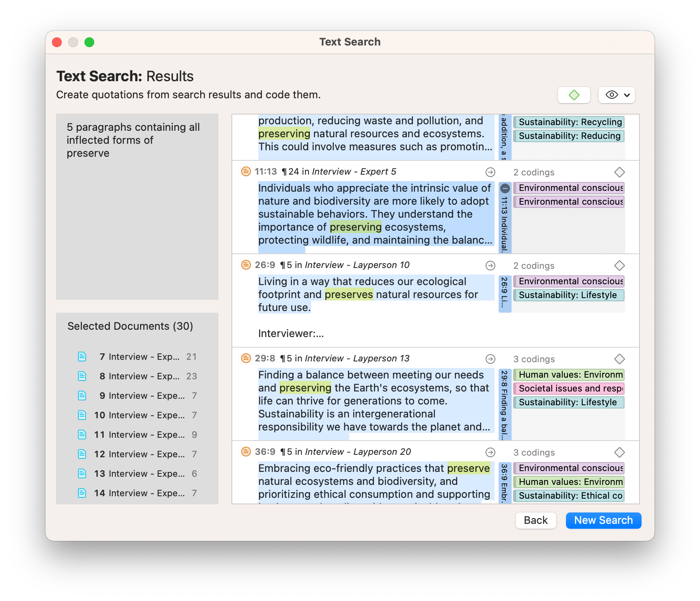Viewport: 700px width, 601px height.
Task: Select document 14 Interview in Selected Documents
Action: pos(137,493)
